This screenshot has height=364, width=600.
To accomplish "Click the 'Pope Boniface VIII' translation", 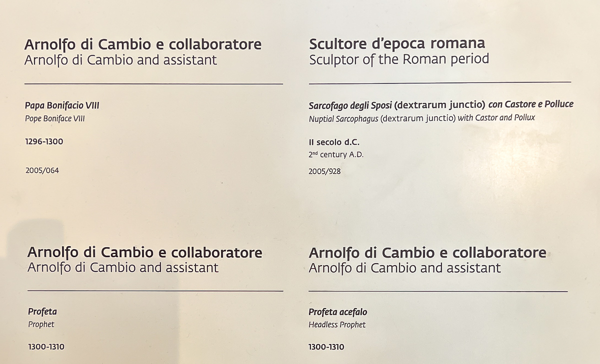I will [x=55, y=119].
